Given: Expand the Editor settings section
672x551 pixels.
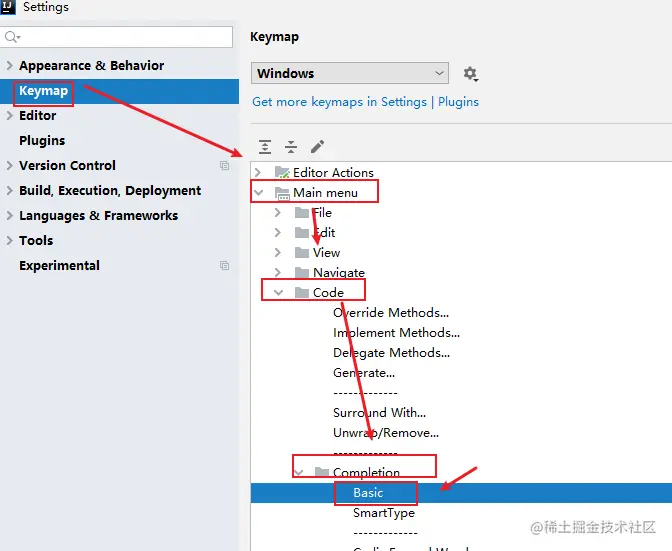Looking at the screenshot, I should click(9, 116).
